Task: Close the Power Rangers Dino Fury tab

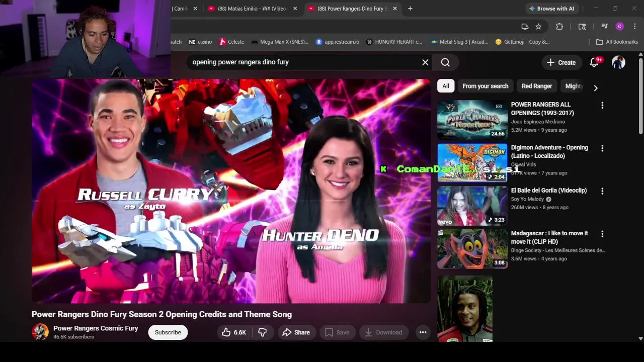Action: click(395, 9)
